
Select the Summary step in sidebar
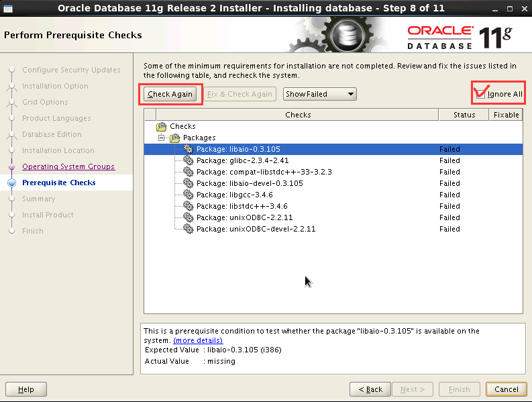point(39,199)
